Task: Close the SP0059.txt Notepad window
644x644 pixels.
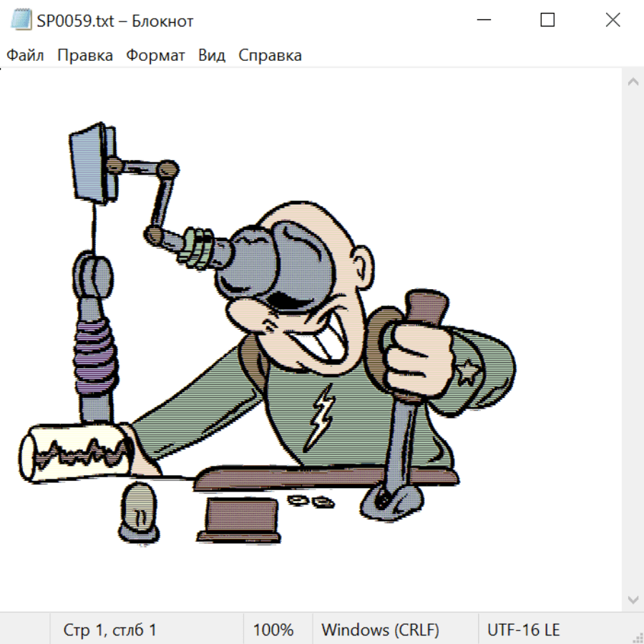Action: point(613,21)
